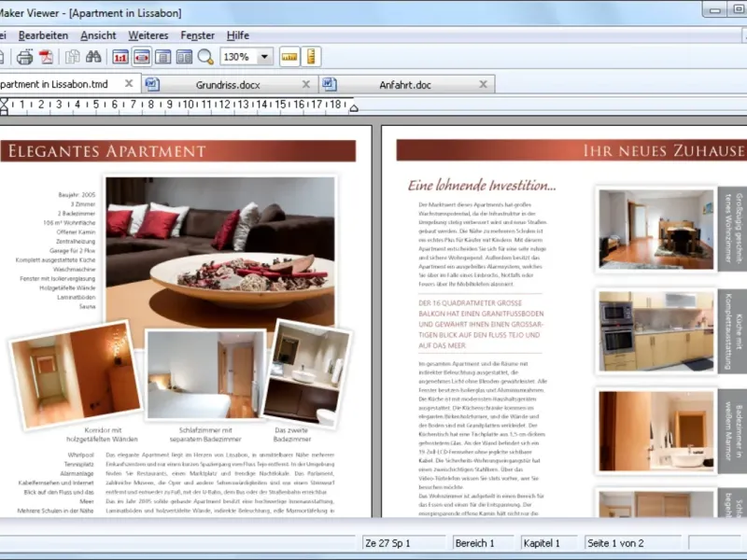The image size is (747, 560).
Task: Open the 130% zoom level dropdown
Action: [264, 57]
